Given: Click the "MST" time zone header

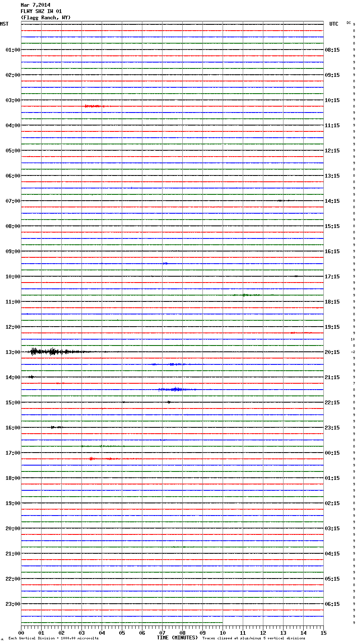Looking at the screenshot, I should (x=4, y=24).
